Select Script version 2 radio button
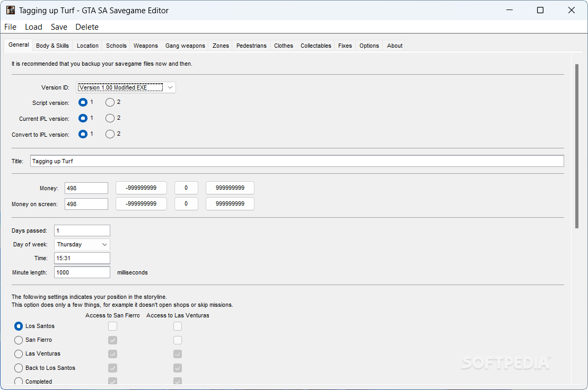Screen dimensions: 588x390 [x=110, y=102]
